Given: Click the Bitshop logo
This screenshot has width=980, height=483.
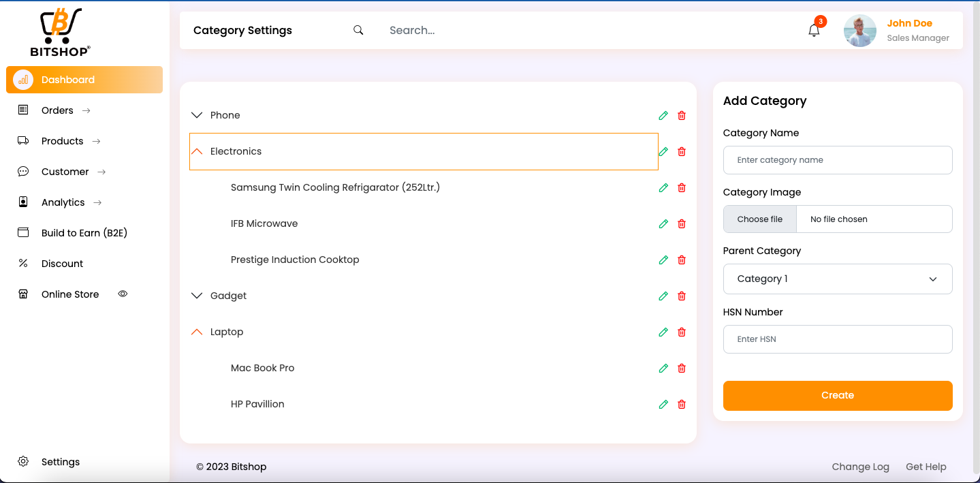Looking at the screenshot, I should click(61, 32).
